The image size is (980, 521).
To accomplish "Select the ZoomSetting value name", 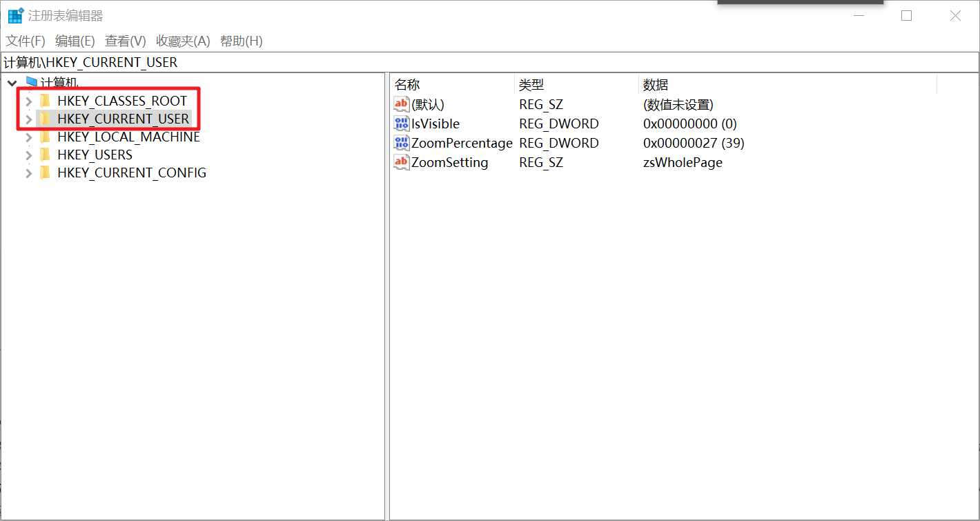I will 450,162.
